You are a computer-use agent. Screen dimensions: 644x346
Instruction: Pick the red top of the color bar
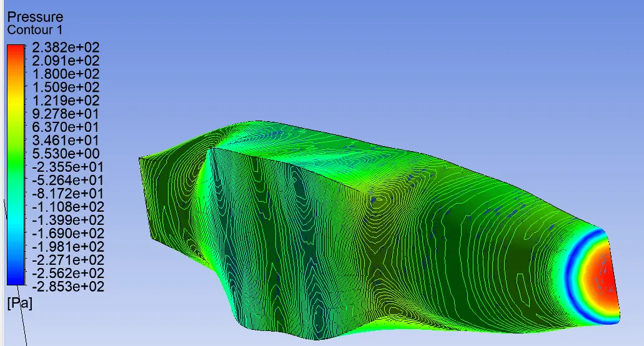(x=16, y=51)
